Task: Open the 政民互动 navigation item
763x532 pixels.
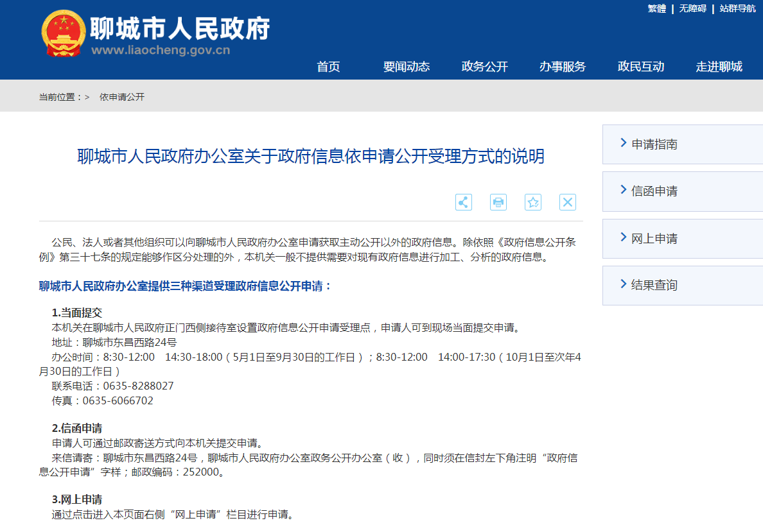Action: pyautogui.click(x=640, y=66)
